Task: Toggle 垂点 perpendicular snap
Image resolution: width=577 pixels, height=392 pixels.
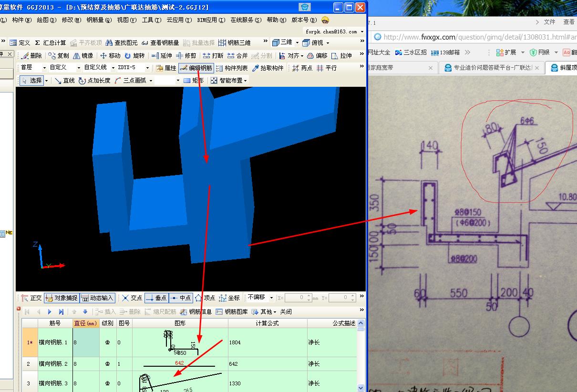Action: (x=156, y=298)
